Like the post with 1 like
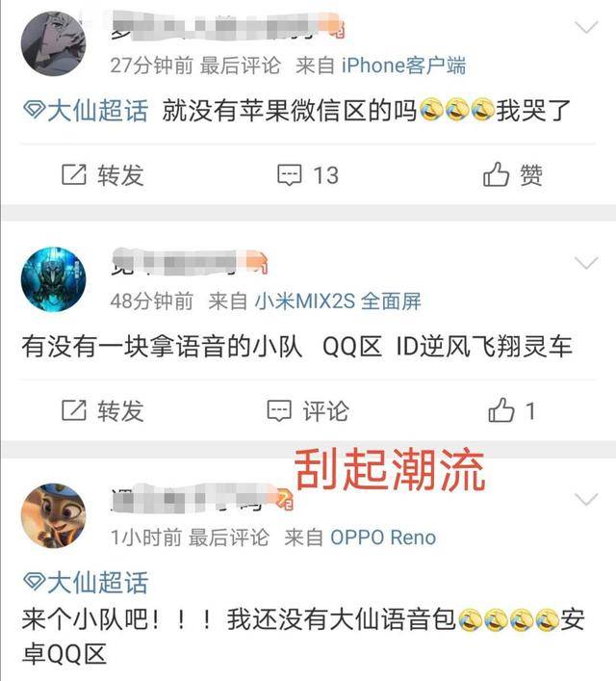The width and height of the screenshot is (616, 681). (500, 409)
